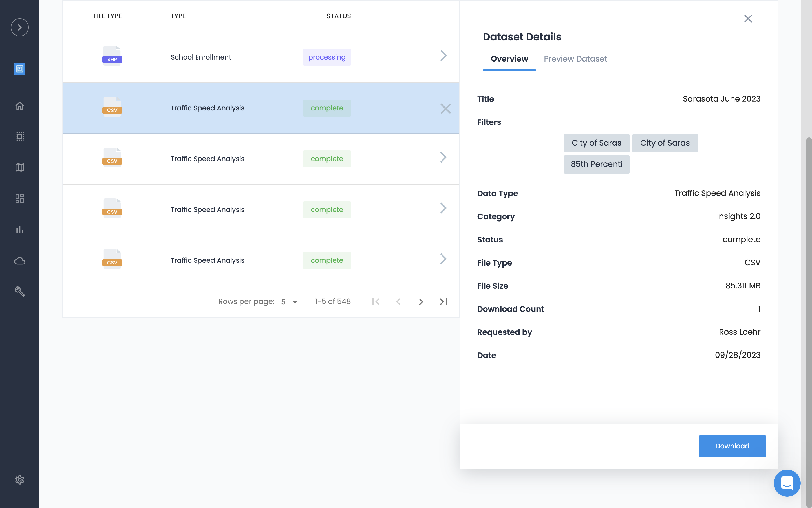Click the processing status badge

pos(327,57)
